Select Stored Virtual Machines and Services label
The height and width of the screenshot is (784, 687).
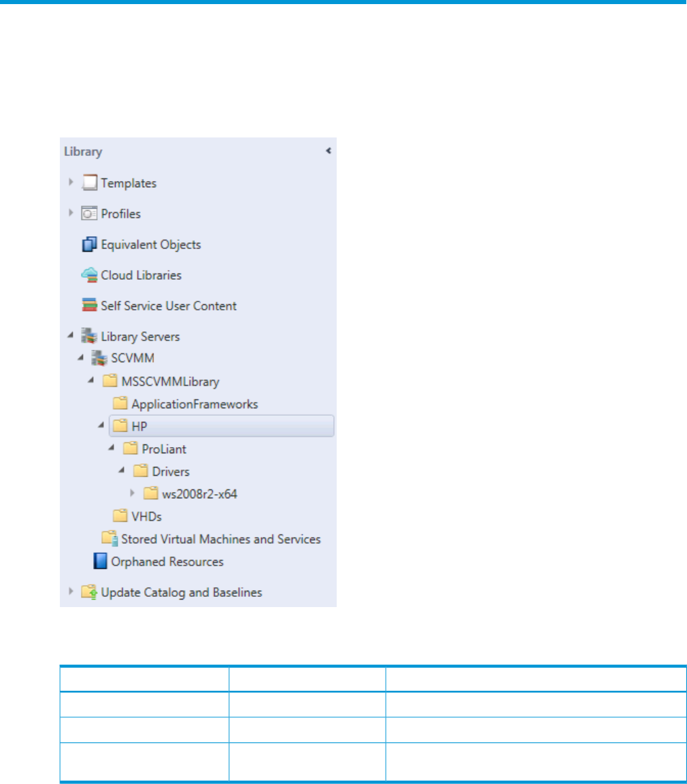click(221, 539)
